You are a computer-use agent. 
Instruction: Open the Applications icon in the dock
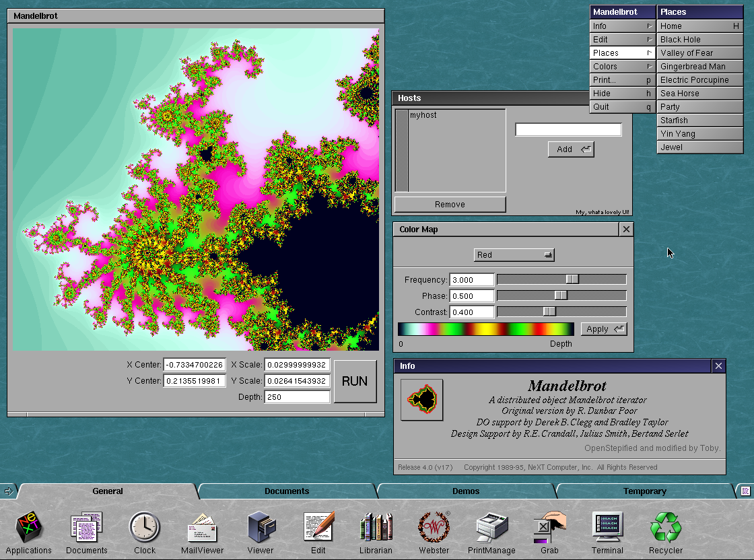(x=28, y=527)
